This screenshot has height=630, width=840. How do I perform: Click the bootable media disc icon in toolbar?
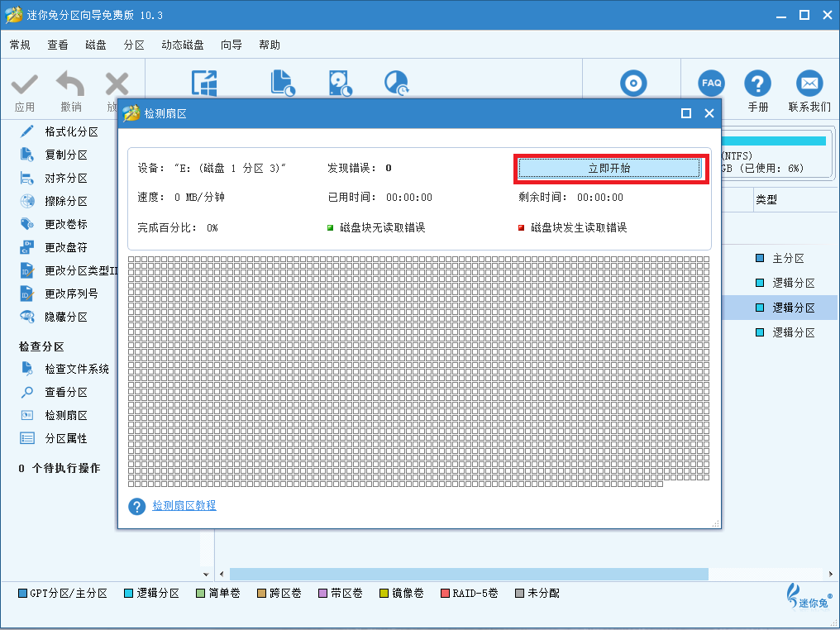(x=633, y=84)
